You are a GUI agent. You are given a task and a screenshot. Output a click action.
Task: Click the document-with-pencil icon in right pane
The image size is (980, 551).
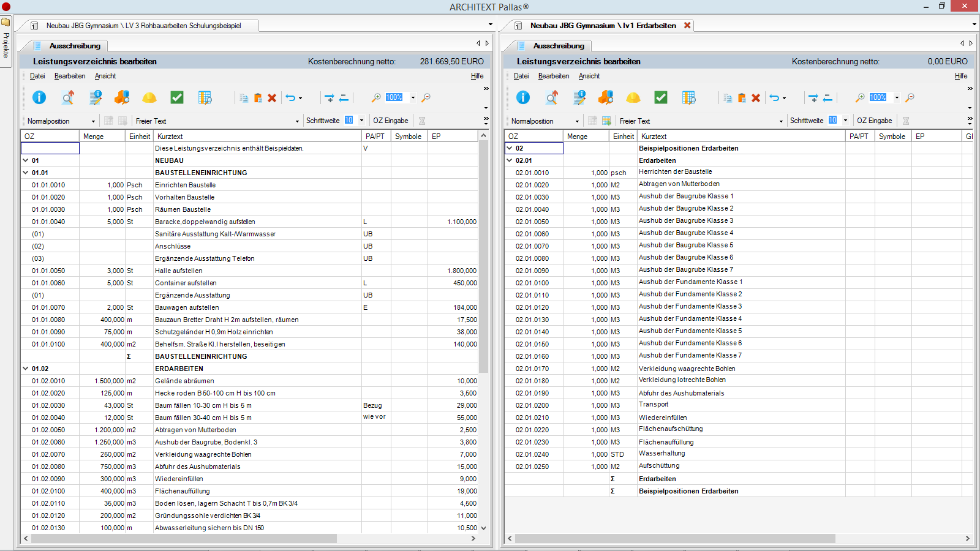coord(579,97)
